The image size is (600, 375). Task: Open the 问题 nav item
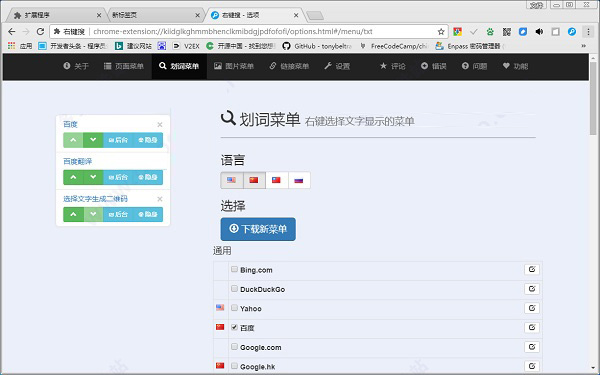point(474,66)
